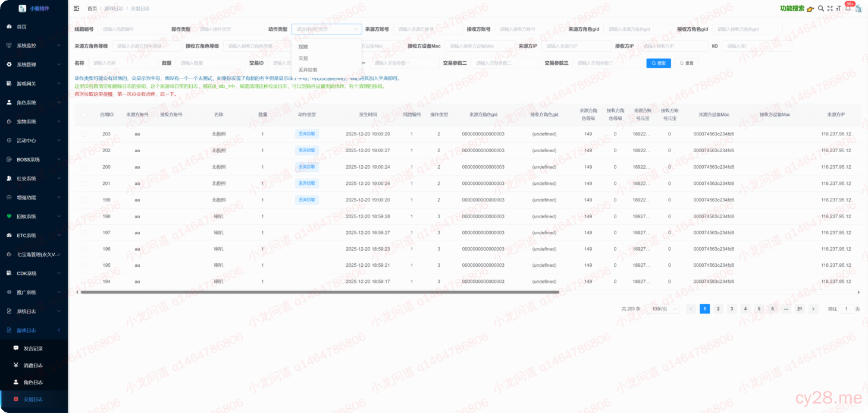
Task: Click the blue 搜索 search button
Action: pyautogui.click(x=658, y=63)
